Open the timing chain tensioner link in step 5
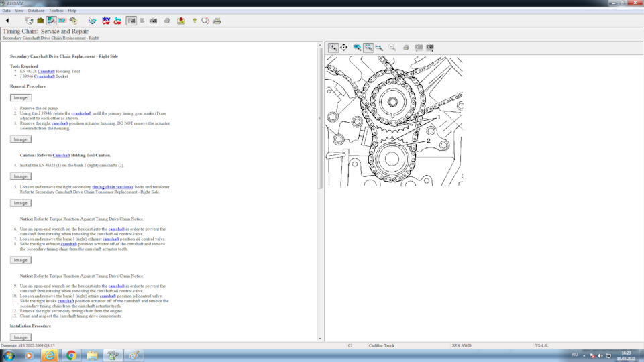This screenshot has height=362, width=644. click(x=113, y=187)
